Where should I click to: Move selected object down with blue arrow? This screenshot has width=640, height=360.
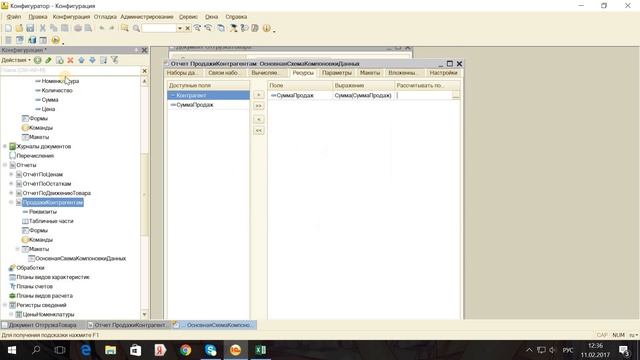coord(92,60)
